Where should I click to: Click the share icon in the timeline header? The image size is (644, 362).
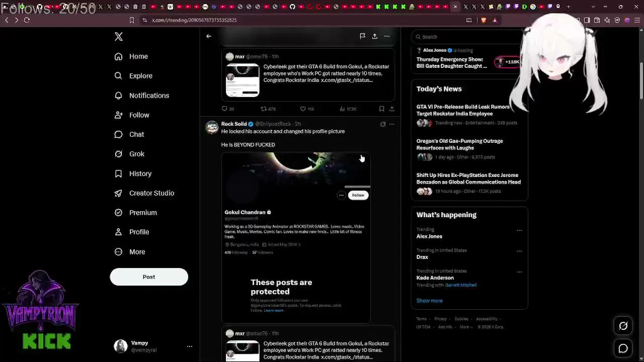tap(375, 36)
